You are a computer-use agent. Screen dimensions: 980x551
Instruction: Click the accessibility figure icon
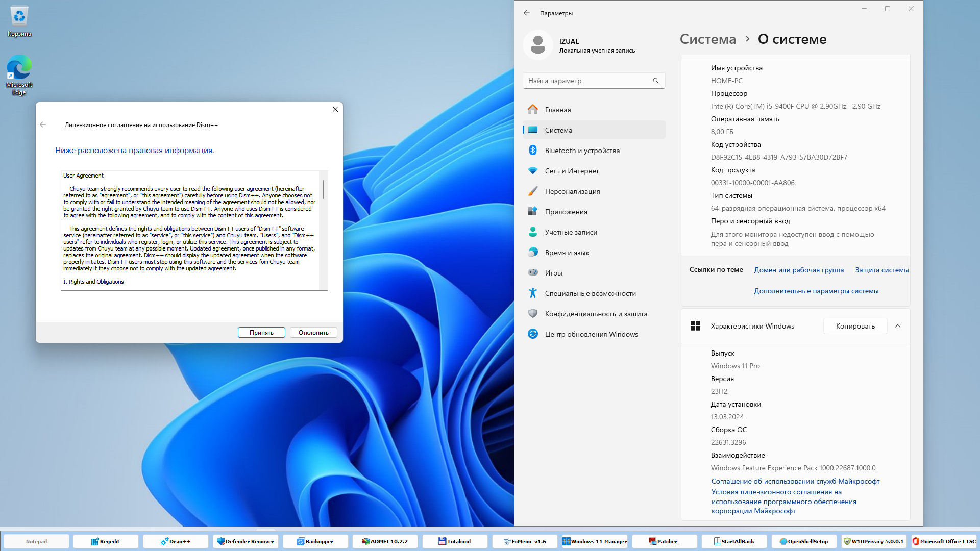coord(533,293)
